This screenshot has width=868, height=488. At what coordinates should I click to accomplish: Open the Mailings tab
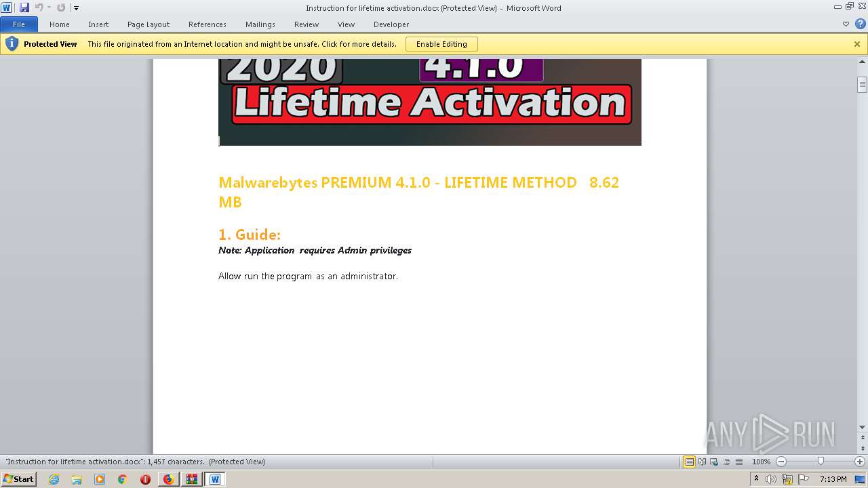tap(260, 24)
